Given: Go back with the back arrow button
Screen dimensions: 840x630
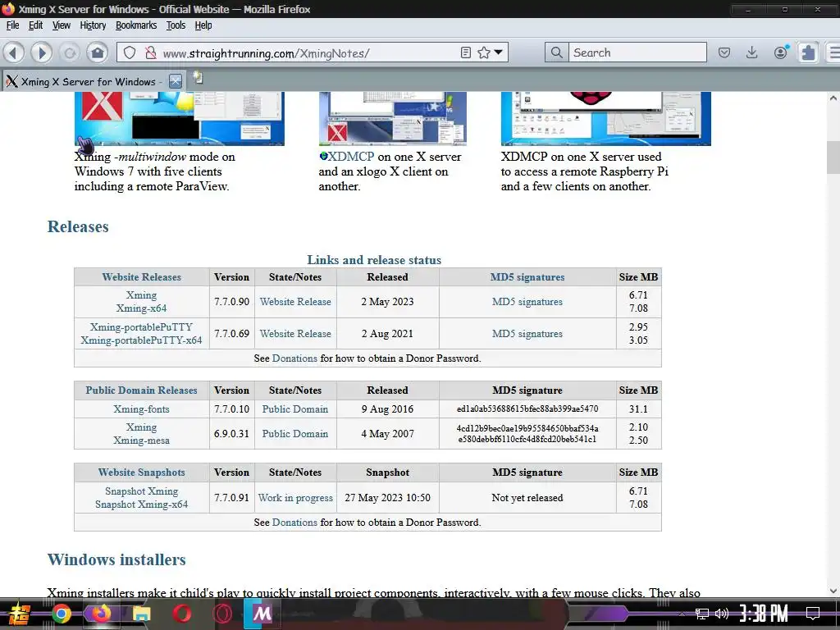Looking at the screenshot, I should pos(14,52).
